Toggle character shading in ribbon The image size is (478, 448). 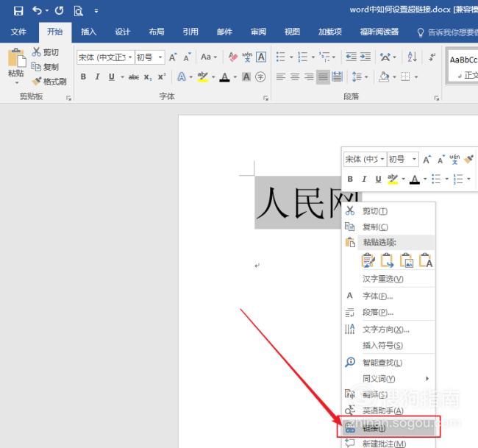[246, 77]
